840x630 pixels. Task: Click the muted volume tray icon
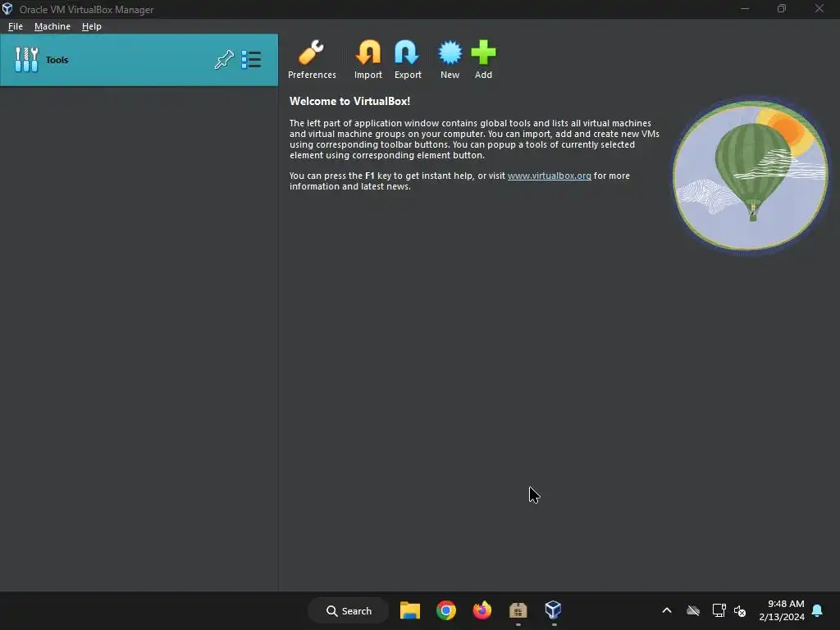(740, 610)
